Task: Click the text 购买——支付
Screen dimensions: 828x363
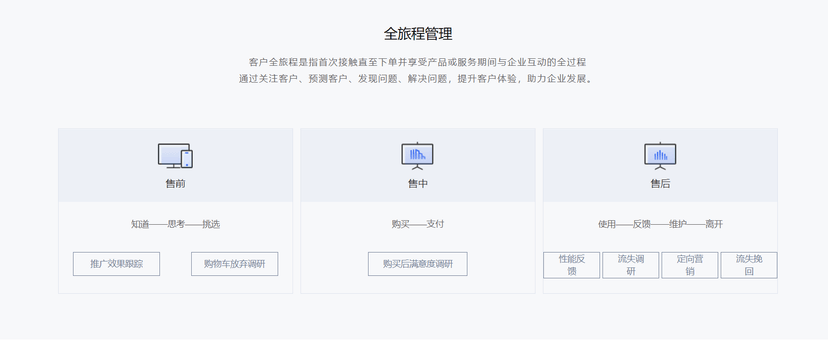Action: point(418,224)
